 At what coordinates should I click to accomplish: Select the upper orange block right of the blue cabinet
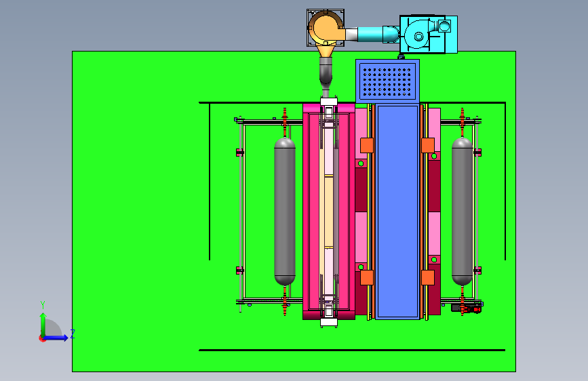[x=428, y=146]
